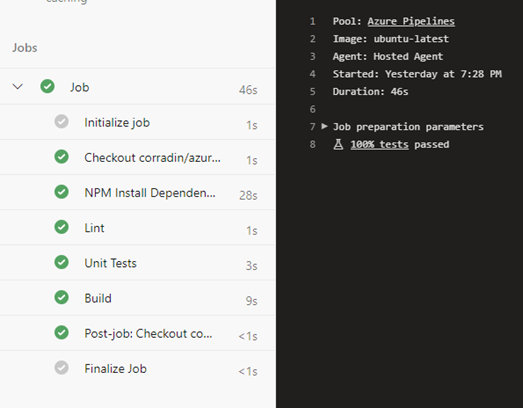Click the green check icon beside Unit Tests
Image resolution: width=523 pixels, height=408 pixels.
(x=61, y=262)
